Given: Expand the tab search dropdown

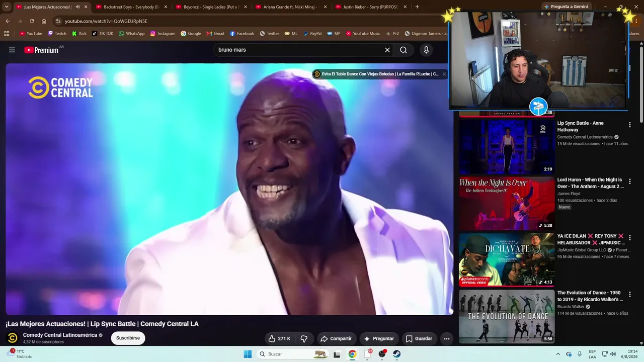Looking at the screenshot, I should coord(7,7).
